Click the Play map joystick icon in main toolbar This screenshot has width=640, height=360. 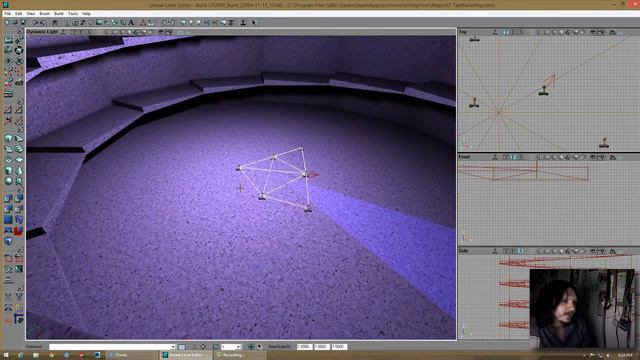[x=243, y=22]
